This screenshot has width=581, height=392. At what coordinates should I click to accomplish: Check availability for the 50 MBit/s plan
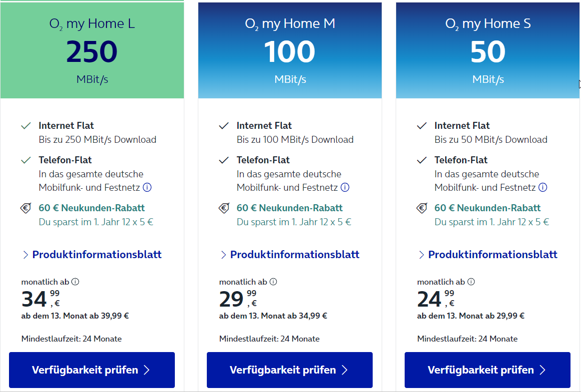[x=488, y=370]
